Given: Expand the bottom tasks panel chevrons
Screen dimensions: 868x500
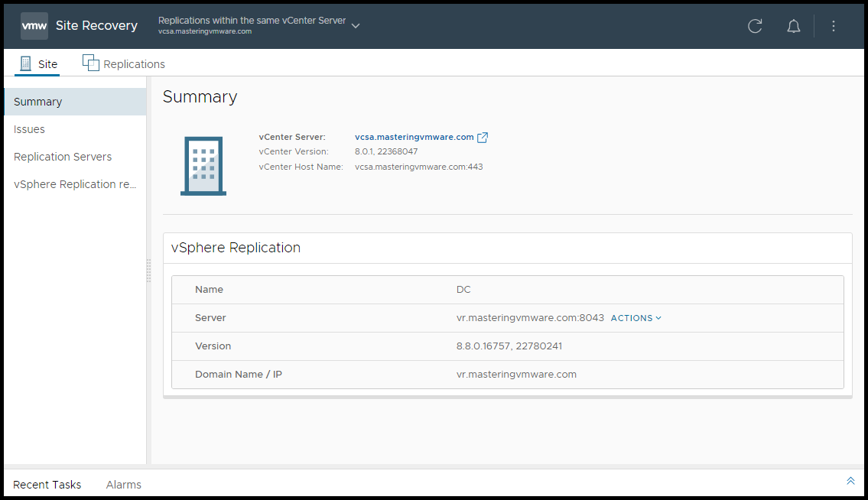Looking at the screenshot, I should pos(850,481).
